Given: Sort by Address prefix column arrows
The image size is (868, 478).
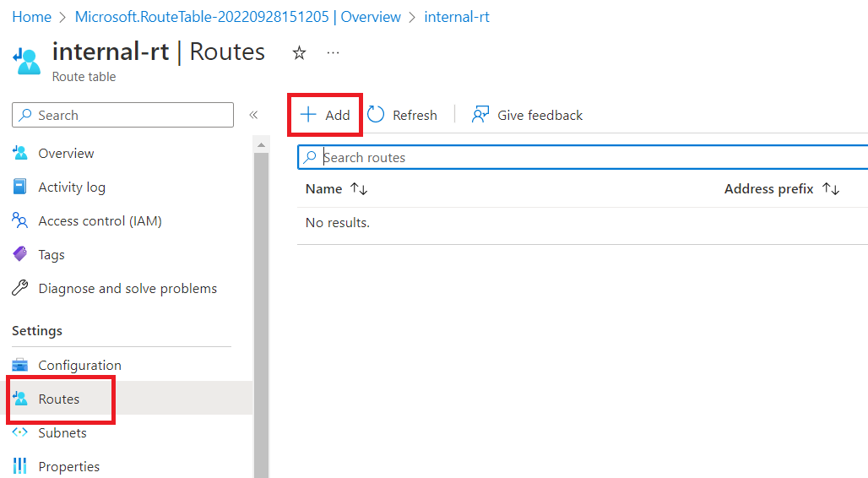Looking at the screenshot, I should pos(831,189).
